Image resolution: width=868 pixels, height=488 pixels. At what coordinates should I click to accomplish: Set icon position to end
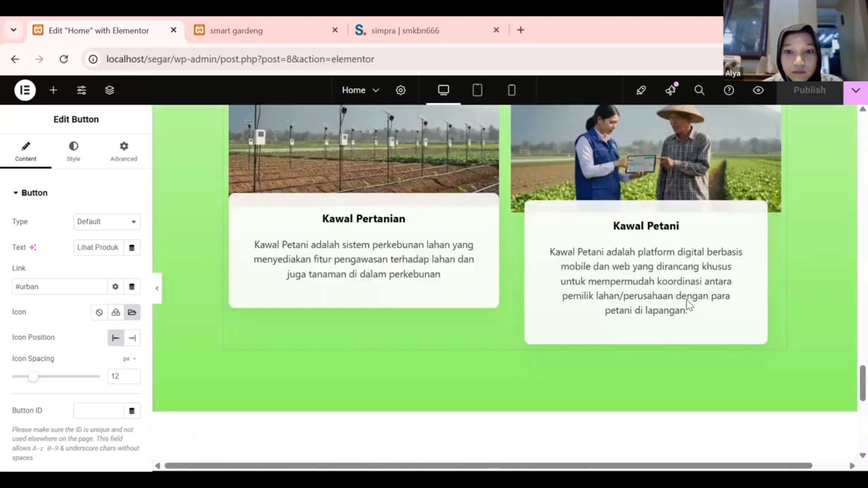coord(132,338)
